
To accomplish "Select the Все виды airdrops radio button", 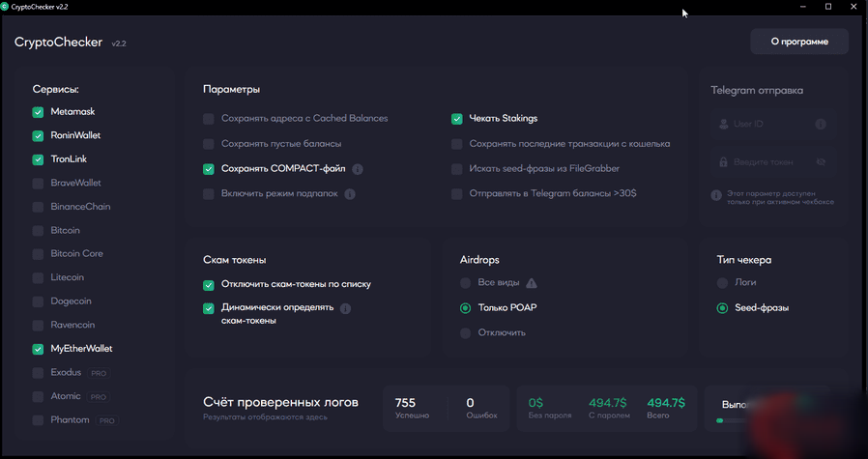I will [465, 283].
